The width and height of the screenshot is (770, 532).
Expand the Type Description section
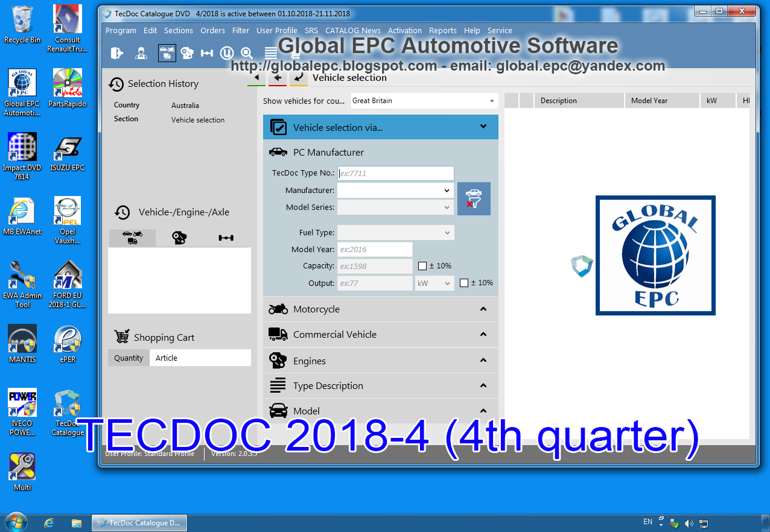click(x=381, y=385)
